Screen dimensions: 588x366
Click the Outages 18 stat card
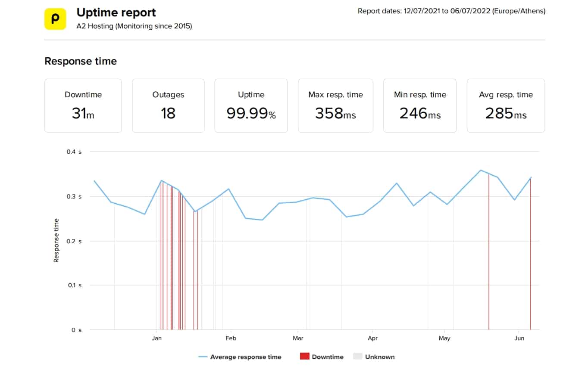[168, 105]
